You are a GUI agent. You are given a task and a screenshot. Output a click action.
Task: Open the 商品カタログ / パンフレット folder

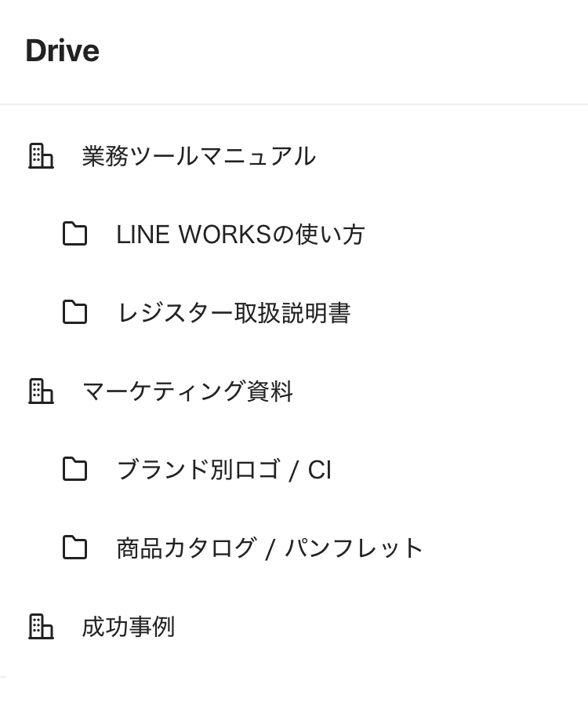pos(270,548)
